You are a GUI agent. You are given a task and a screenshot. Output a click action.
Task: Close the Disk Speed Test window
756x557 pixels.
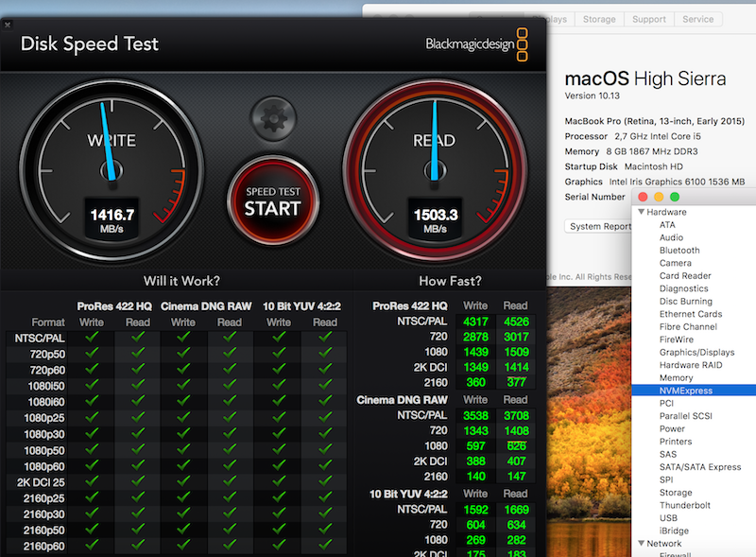8,25
